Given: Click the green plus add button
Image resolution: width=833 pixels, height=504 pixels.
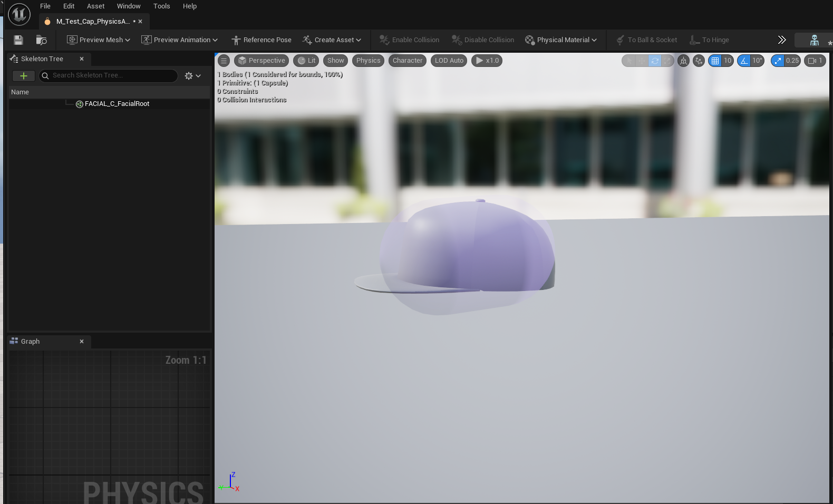Looking at the screenshot, I should (23, 76).
